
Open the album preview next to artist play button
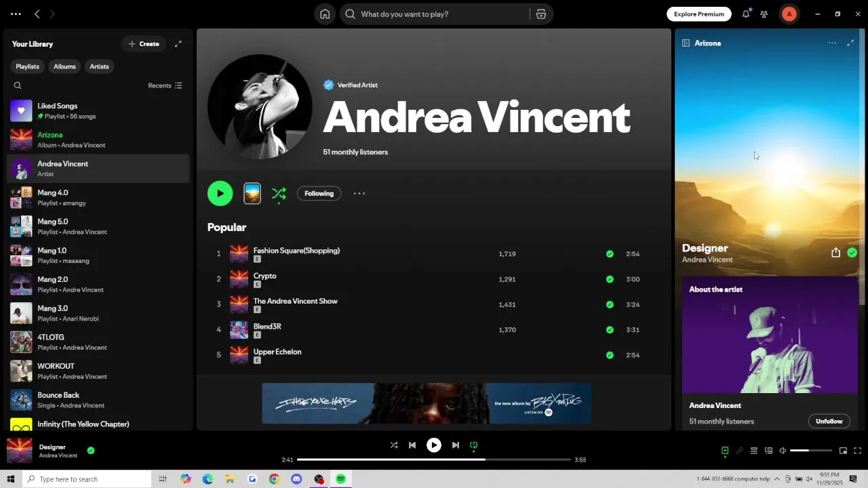tap(252, 193)
